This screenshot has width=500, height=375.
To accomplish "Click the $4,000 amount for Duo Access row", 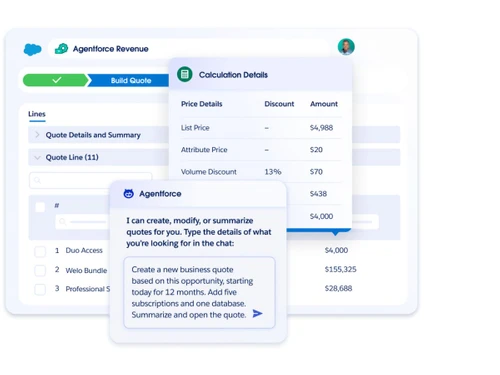I will (336, 250).
